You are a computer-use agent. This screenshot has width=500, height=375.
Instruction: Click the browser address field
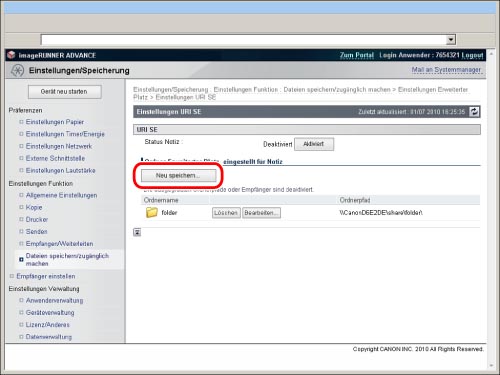(x=244, y=40)
